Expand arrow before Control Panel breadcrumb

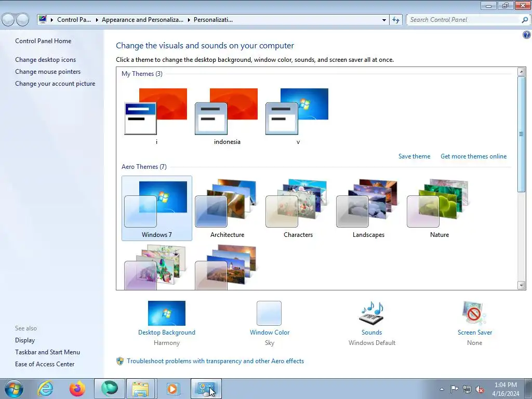(52, 20)
